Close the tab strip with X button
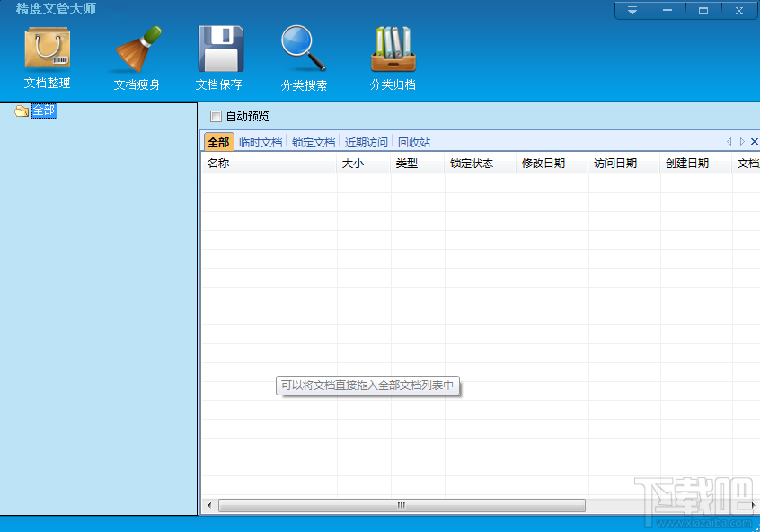Screen dimensions: 760x532 (755, 142)
